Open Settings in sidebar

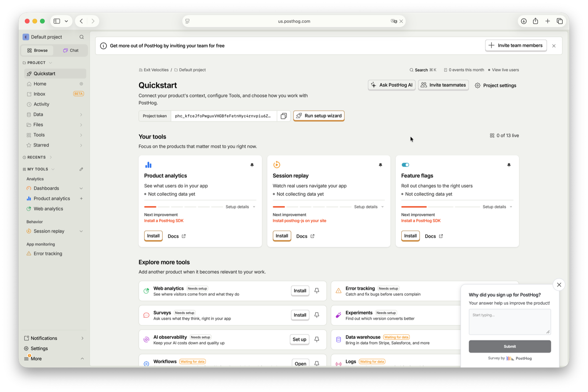(x=54, y=349)
